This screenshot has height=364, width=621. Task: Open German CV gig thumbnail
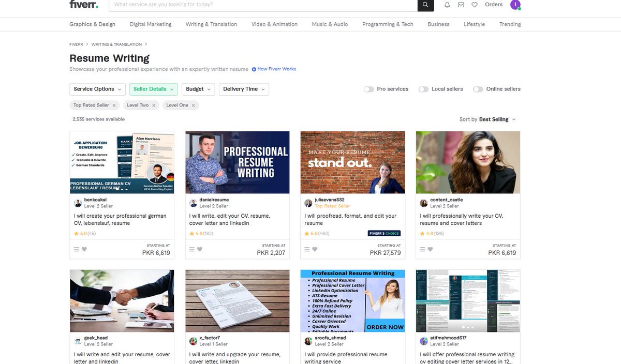pyautogui.click(x=122, y=162)
